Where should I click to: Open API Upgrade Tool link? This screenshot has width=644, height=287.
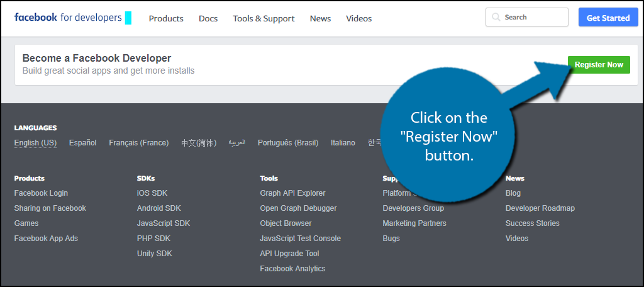tap(289, 253)
